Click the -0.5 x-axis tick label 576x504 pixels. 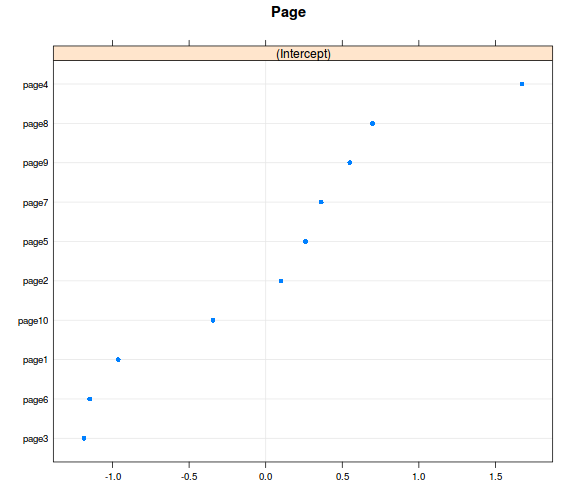coord(189,477)
